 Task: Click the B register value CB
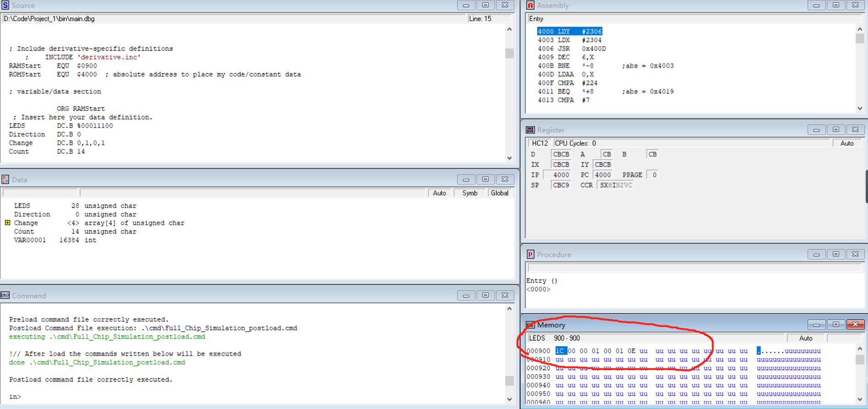click(x=652, y=154)
